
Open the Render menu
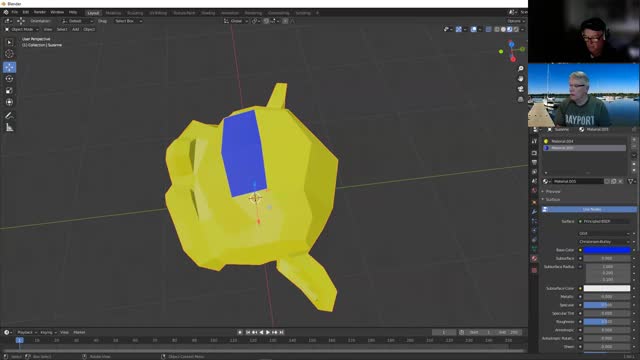40,13
